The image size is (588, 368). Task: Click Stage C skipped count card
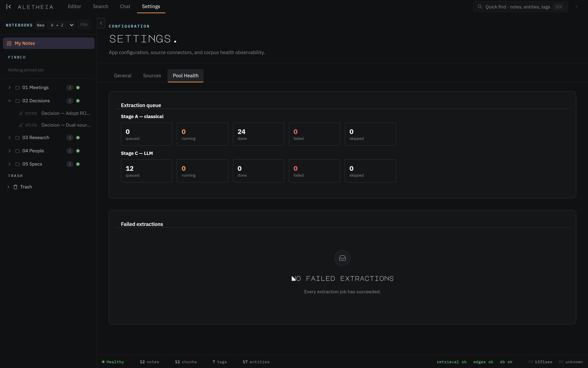(370, 171)
